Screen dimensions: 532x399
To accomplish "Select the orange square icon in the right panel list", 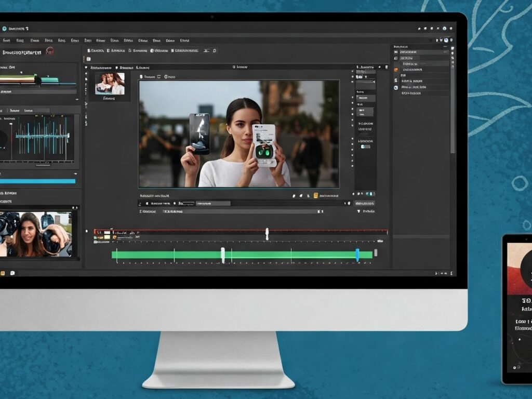I will pos(396,70).
